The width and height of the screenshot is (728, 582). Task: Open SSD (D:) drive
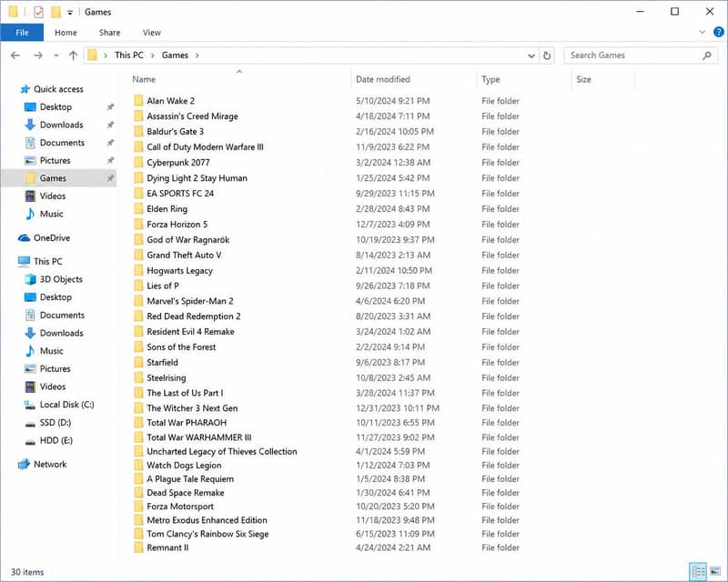[56, 423]
